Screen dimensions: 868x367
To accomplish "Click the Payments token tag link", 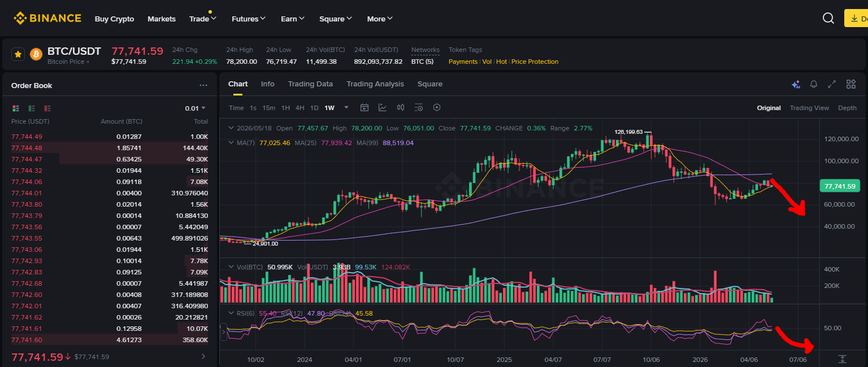I will pos(463,62).
